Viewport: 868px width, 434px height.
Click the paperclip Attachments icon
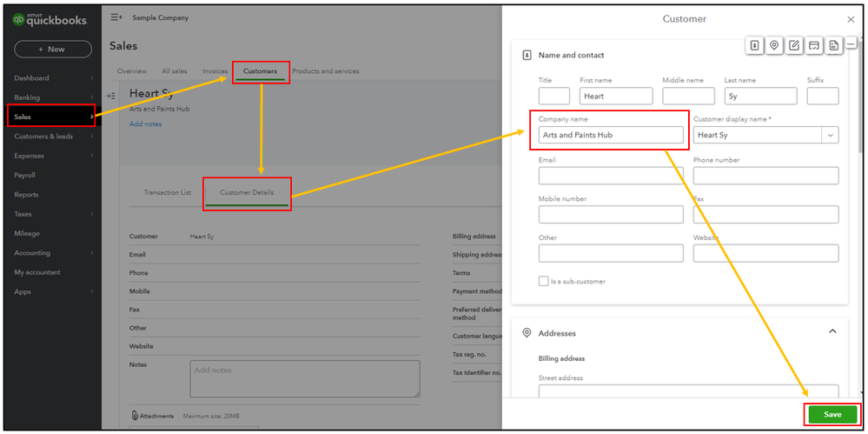pyautogui.click(x=135, y=415)
